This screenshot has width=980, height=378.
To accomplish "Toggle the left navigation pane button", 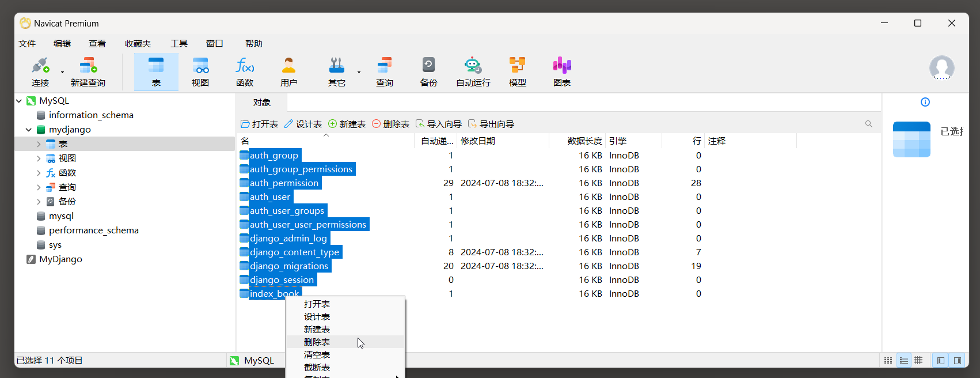I will click(940, 360).
